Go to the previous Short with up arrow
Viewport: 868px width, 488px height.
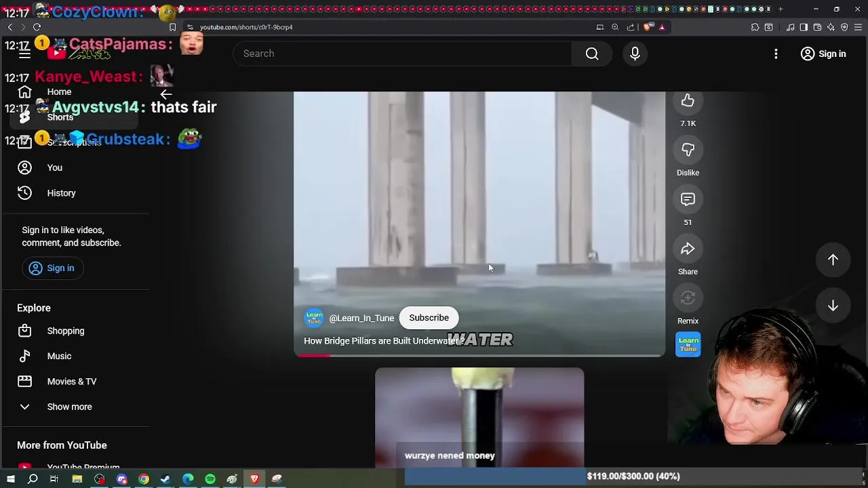click(833, 260)
